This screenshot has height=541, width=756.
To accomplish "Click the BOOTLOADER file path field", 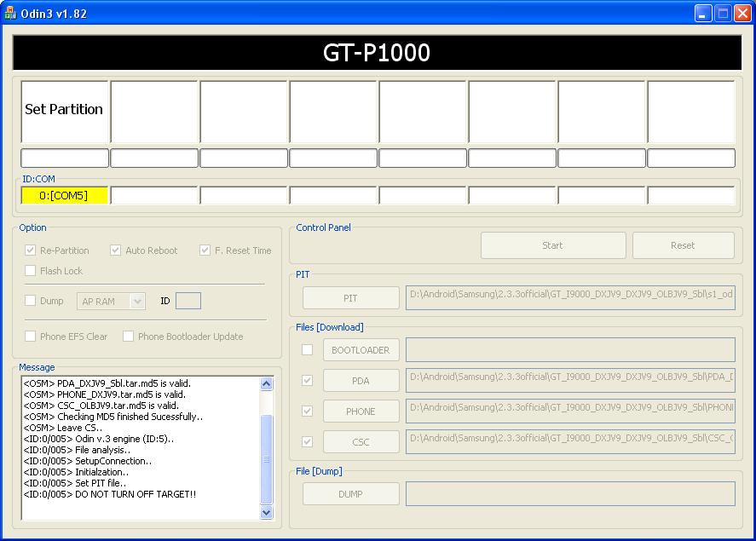I will 570,350.
